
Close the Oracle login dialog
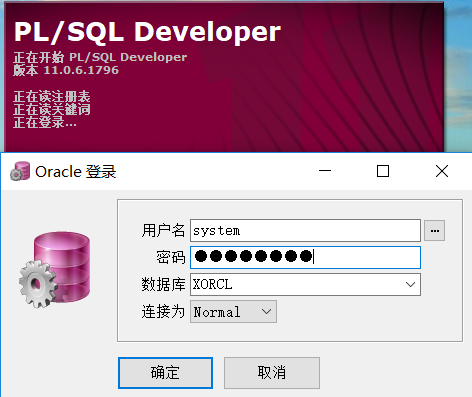pos(442,171)
